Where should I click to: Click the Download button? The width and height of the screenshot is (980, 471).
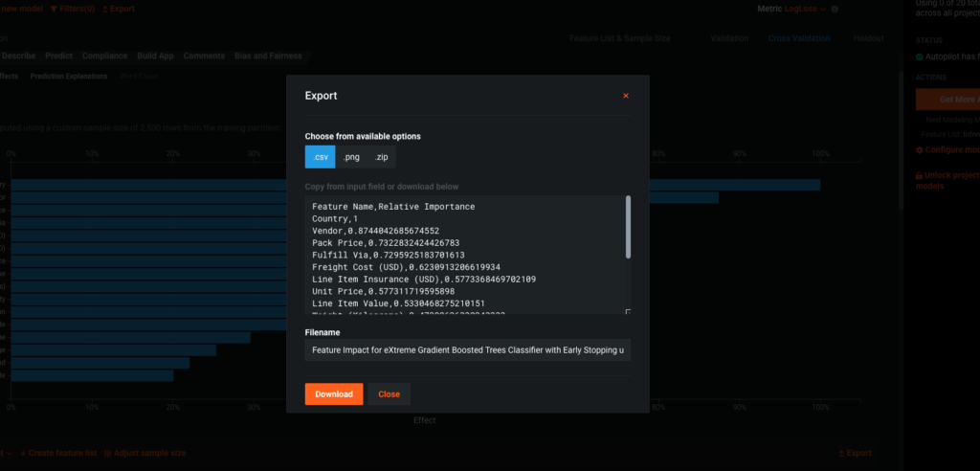[x=334, y=394]
